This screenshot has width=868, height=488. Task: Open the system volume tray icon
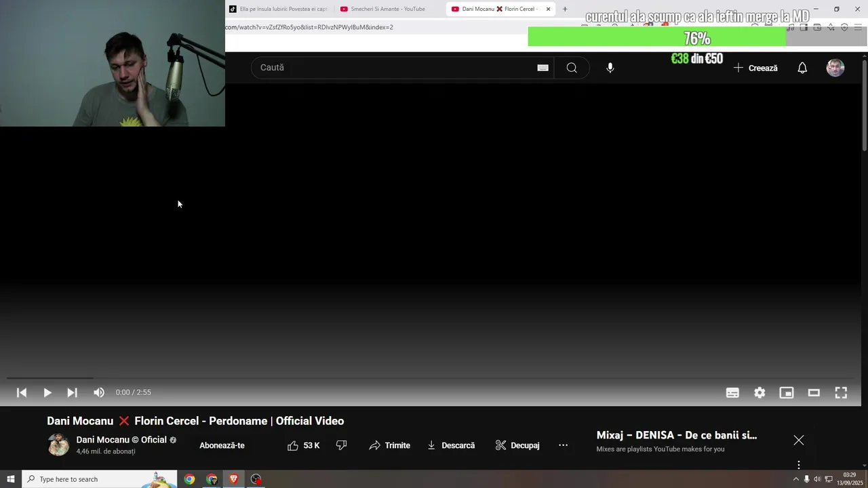pyautogui.click(x=817, y=479)
